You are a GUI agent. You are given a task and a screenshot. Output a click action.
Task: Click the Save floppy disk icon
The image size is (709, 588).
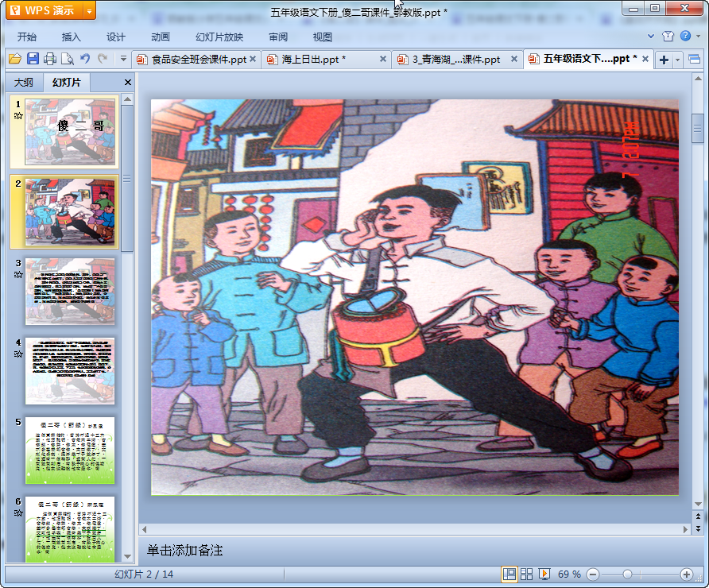33,59
